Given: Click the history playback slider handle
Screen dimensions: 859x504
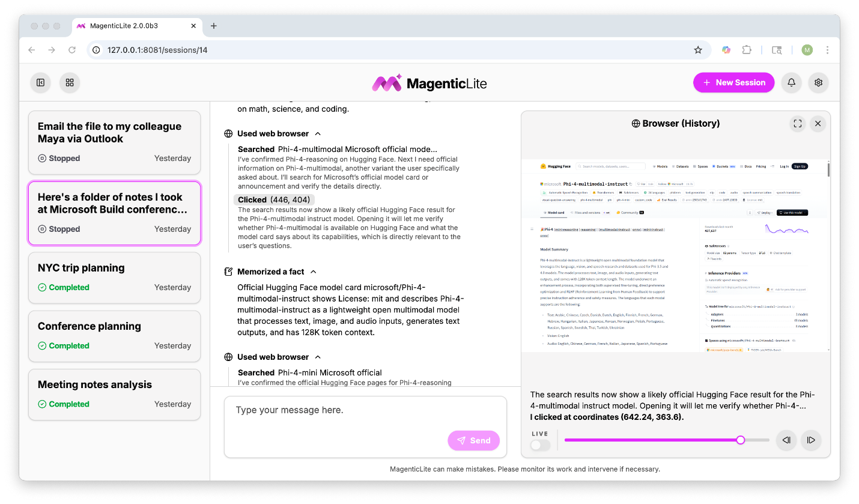Looking at the screenshot, I should (x=741, y=440).
